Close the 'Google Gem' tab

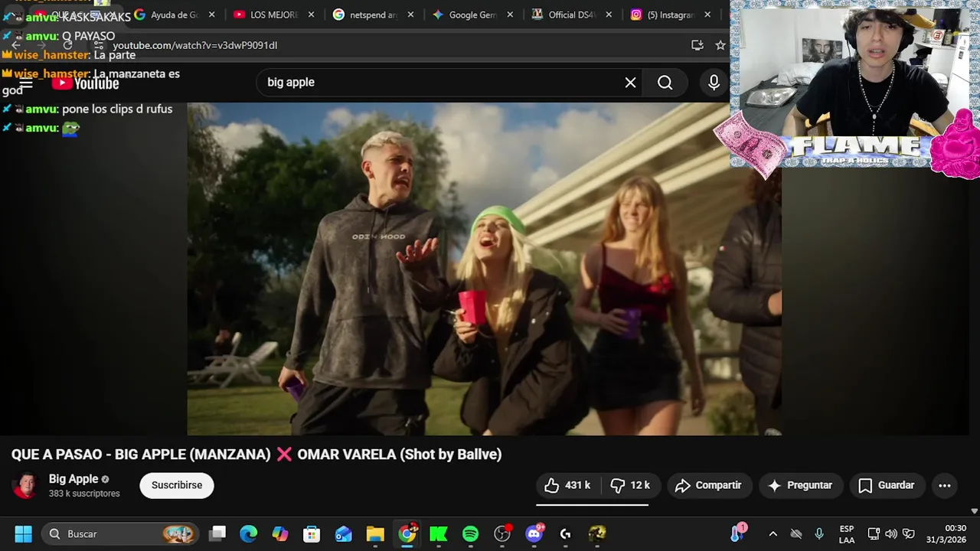coord(510,15)
